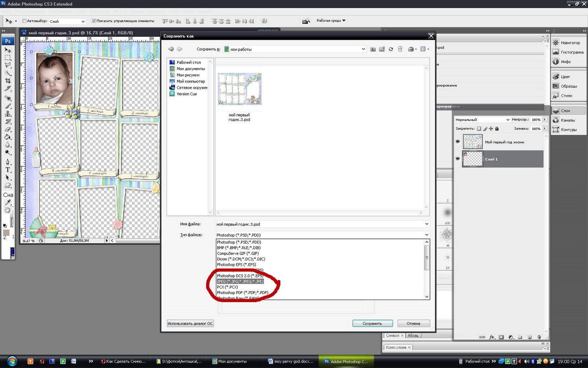Open Go to Bridge icon in options bar

[x=306, y=21]
